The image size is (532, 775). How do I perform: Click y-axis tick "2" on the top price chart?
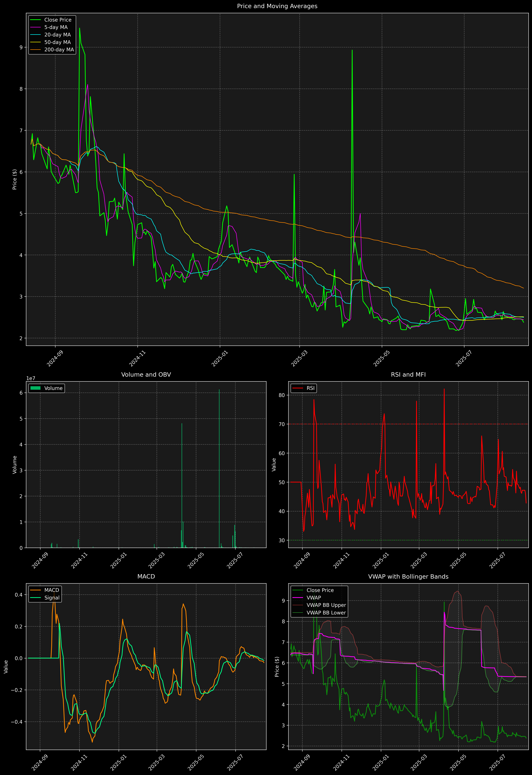click(x=21, y=338)
